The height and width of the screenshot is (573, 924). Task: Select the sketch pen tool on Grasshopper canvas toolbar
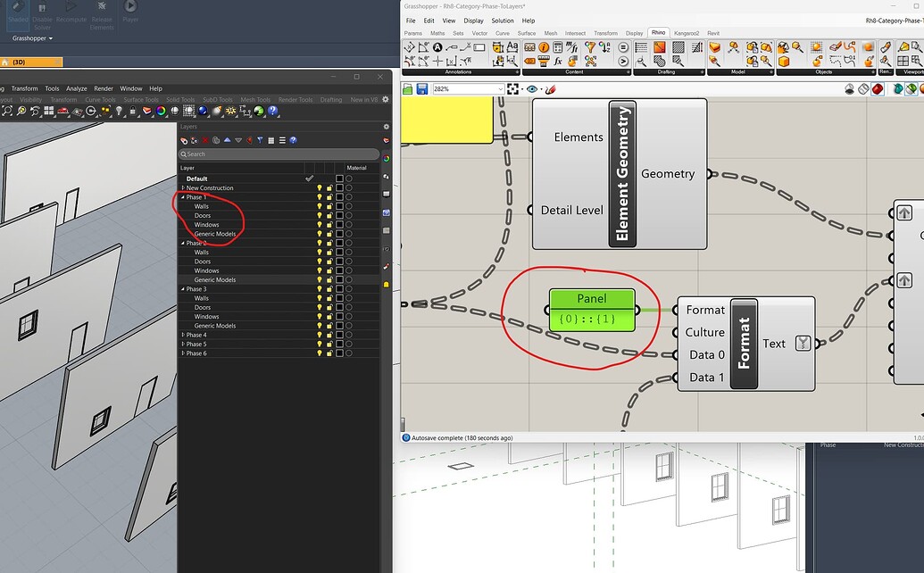coord(551,88)
